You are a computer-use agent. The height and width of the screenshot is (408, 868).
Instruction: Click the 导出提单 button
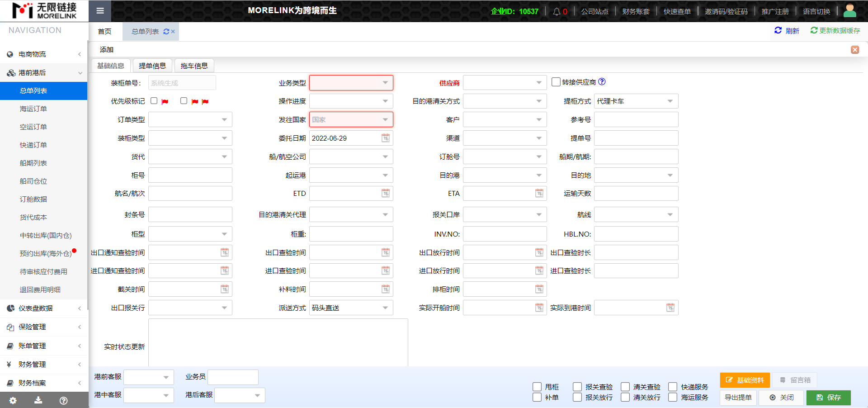pos(738,398)
